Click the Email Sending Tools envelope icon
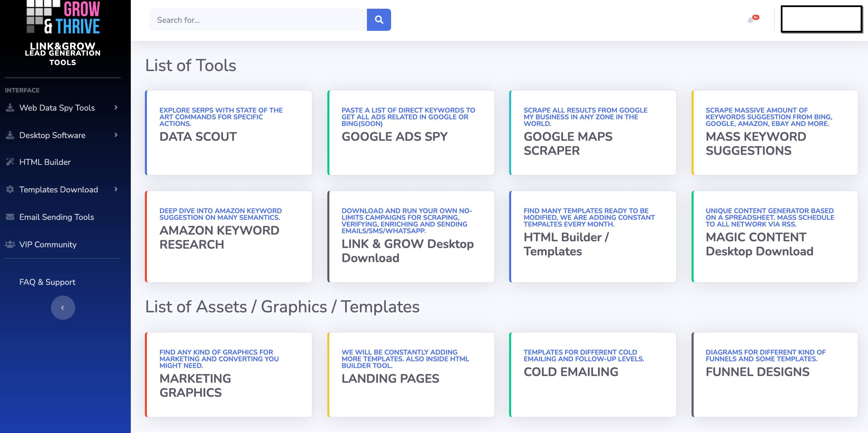Viewport: 868px width, 433px height. click(x=10, y=217)
